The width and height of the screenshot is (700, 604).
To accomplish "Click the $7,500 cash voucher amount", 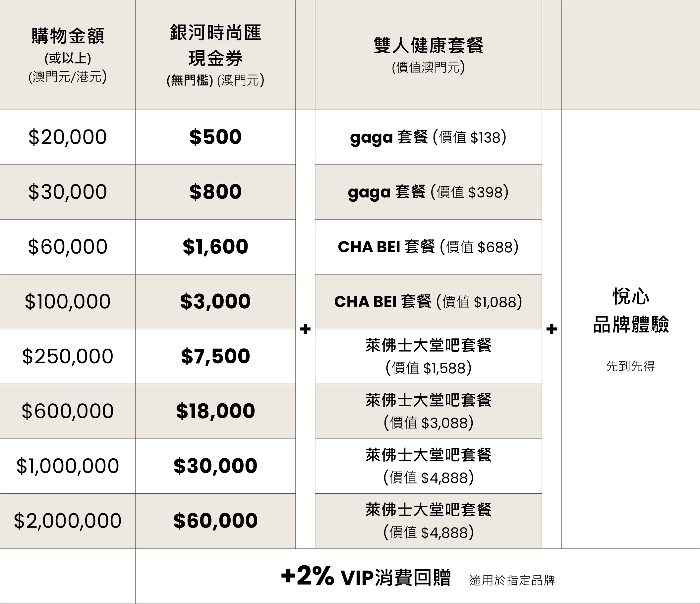I will tap(215, 356).
